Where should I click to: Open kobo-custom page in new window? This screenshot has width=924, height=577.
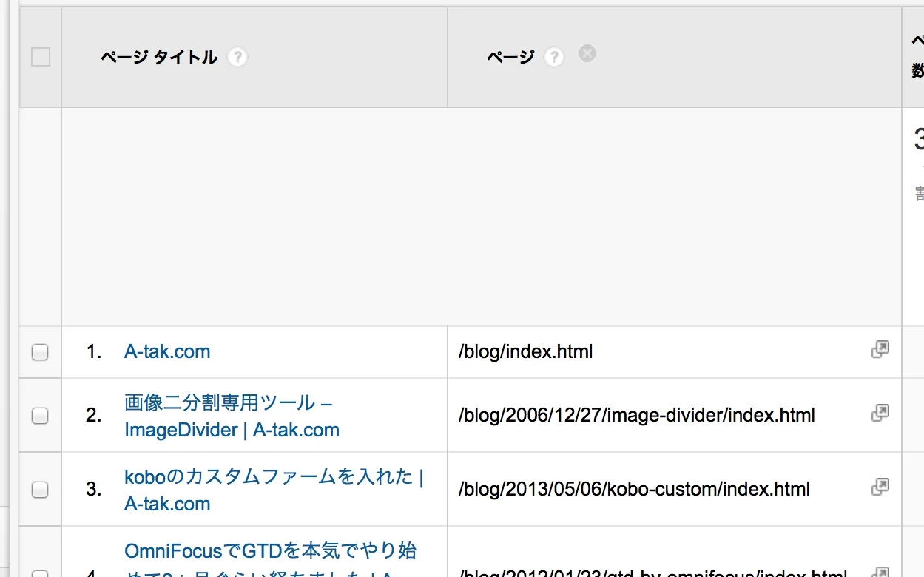(x=880, y=487)
